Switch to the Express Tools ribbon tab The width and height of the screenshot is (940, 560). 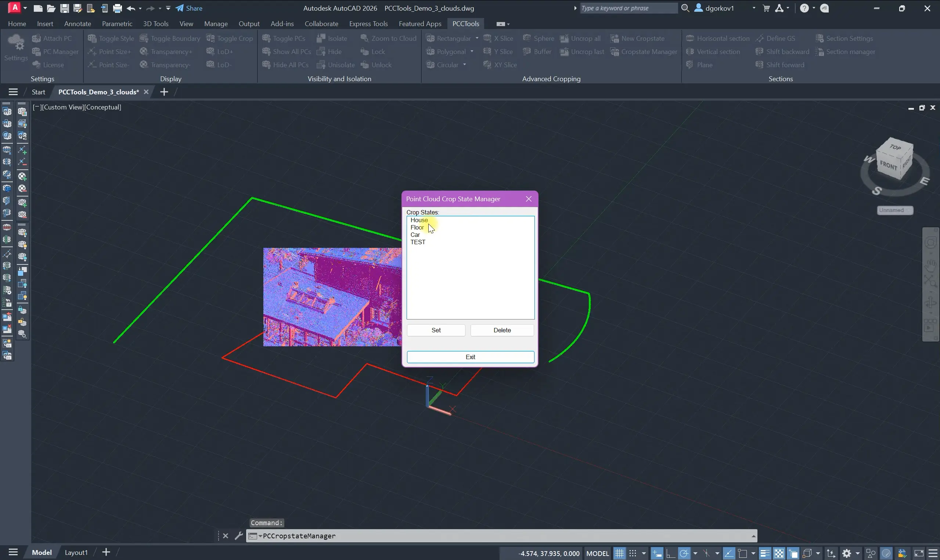click(x=368, y=24)
